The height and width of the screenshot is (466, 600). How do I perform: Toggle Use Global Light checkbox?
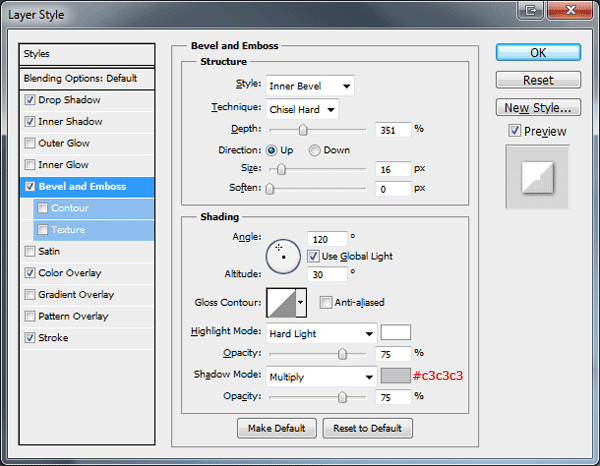click(313, 256)
